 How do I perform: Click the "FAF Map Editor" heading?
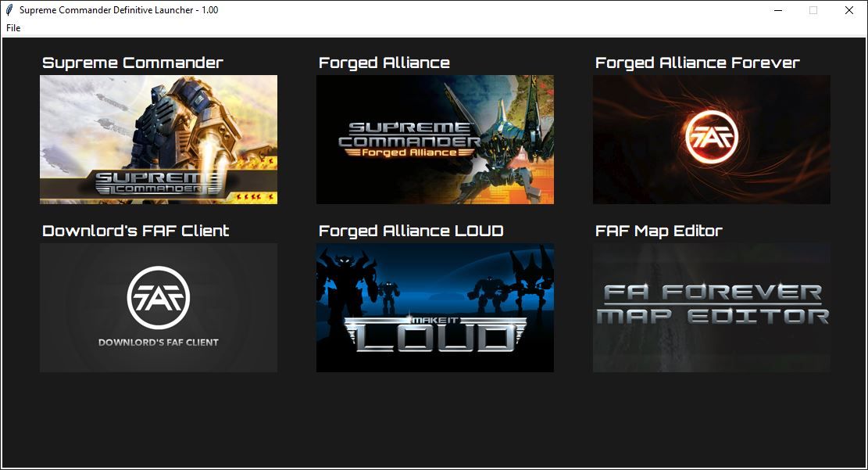click(x=659, y=231)
